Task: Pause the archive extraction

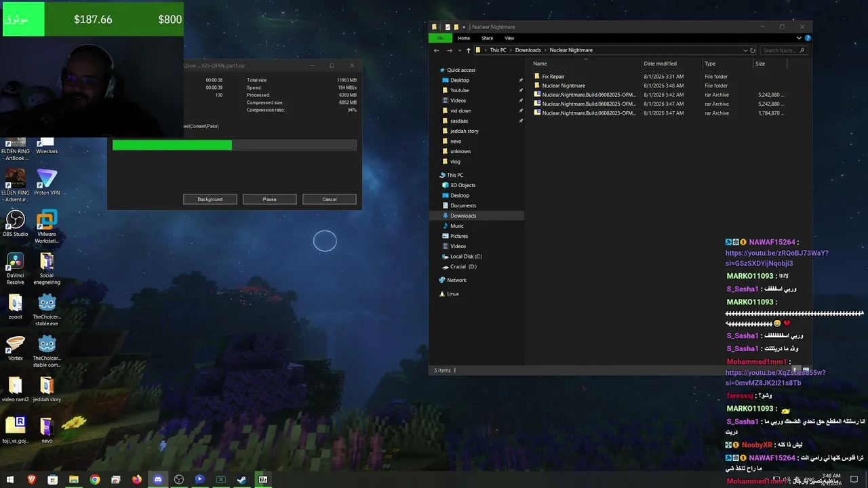Action: pyautogui.click(x=270, y=199)
